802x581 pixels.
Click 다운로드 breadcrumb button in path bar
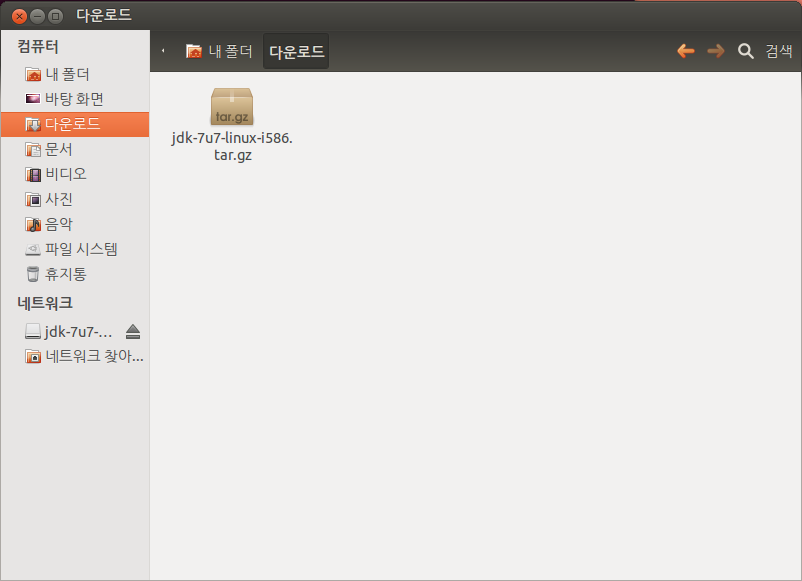tap(296, 51)
